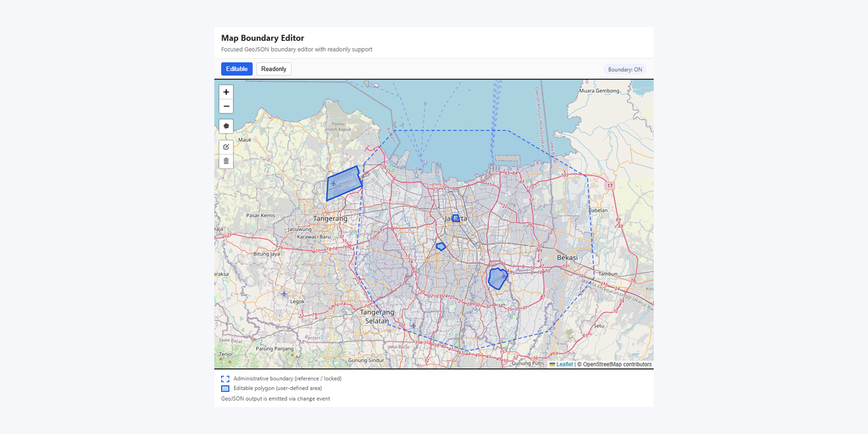This screenshot has height=434, width=868.
Task: Click the Map Boundary Editor title
Action: 262,38
